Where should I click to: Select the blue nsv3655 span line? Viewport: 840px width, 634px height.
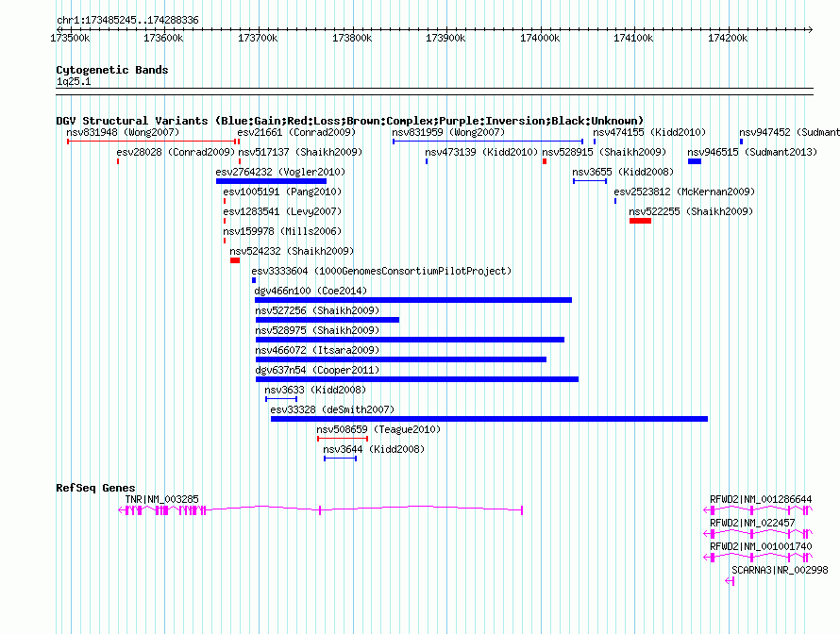(590, 181)
